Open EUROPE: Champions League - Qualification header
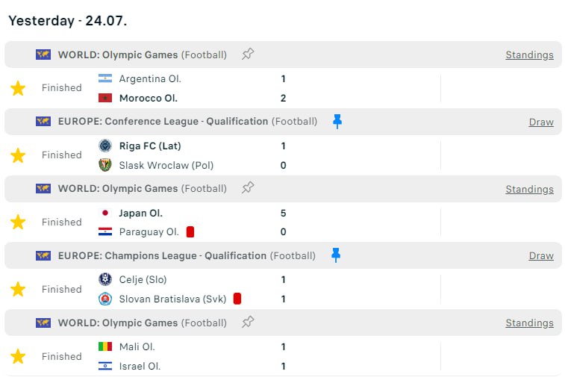Screen dimensions: 565x392 pos(162,255)
